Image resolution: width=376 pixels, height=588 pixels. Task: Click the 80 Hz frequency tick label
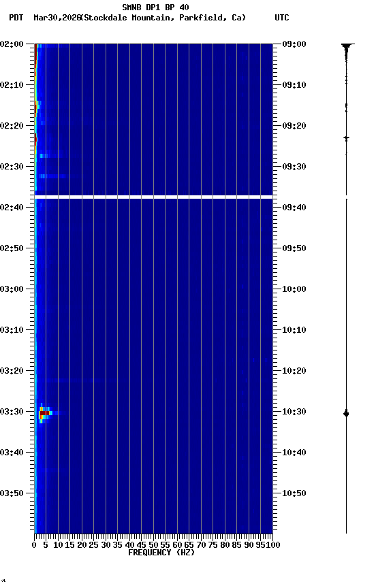tap(225, 545)
